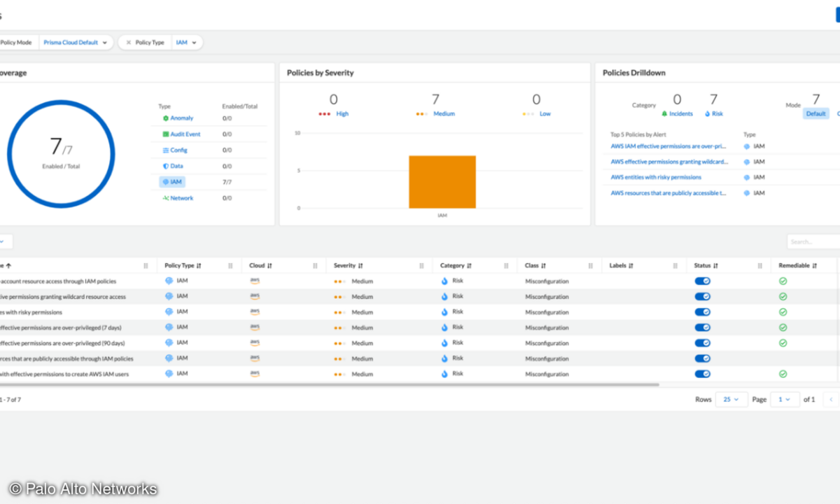Grab the Severity column drag handle
840x504 pixels.
[421, 266]
